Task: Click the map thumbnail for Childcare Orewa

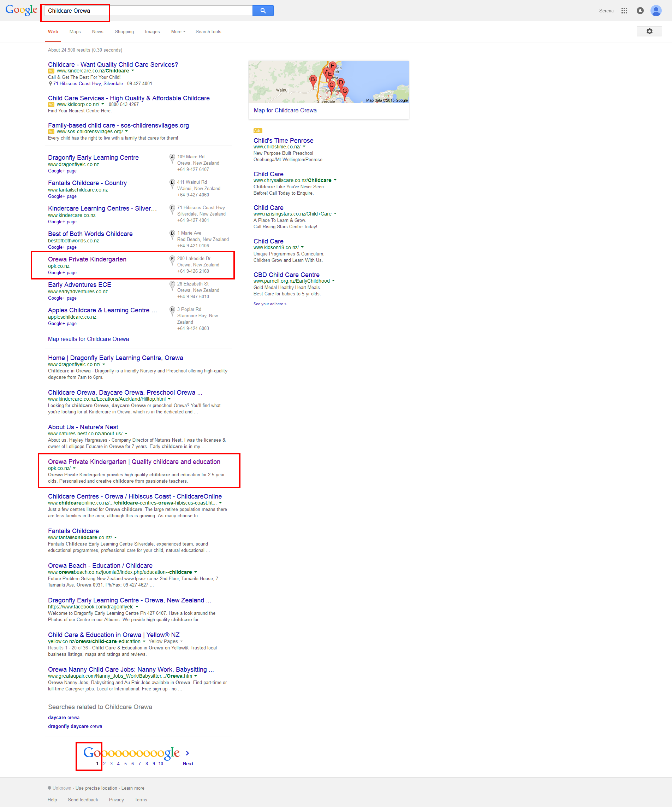Action: 328,82
